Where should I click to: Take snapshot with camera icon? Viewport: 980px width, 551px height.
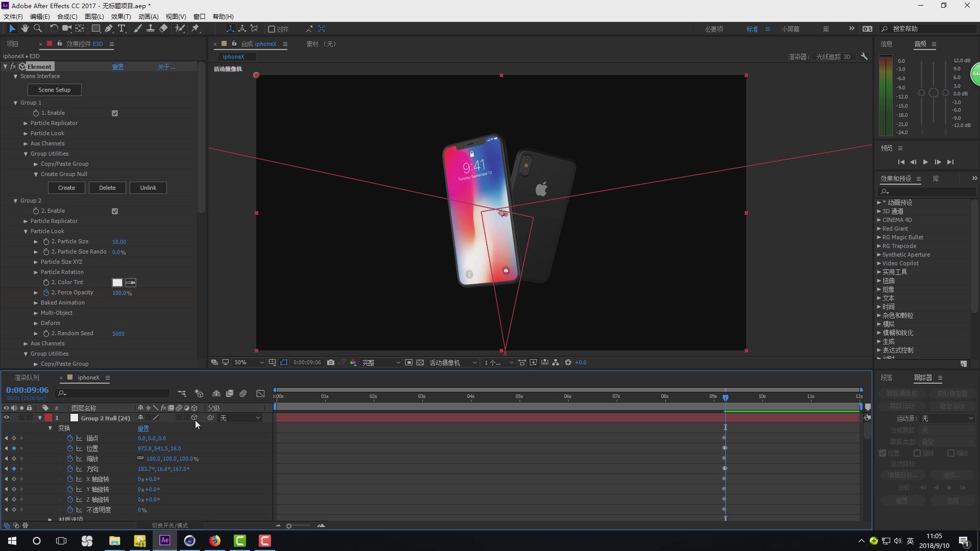(x=331, y=362)
